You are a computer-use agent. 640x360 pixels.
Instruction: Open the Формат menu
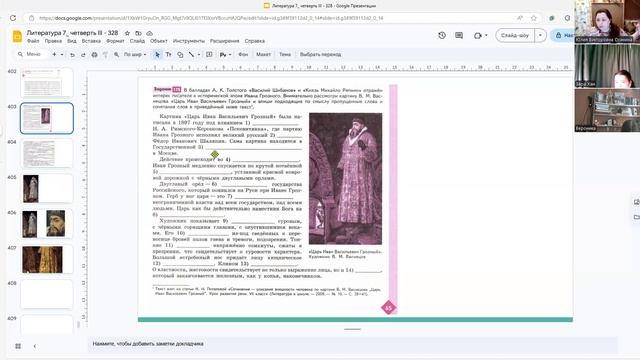tap(115, 41)
